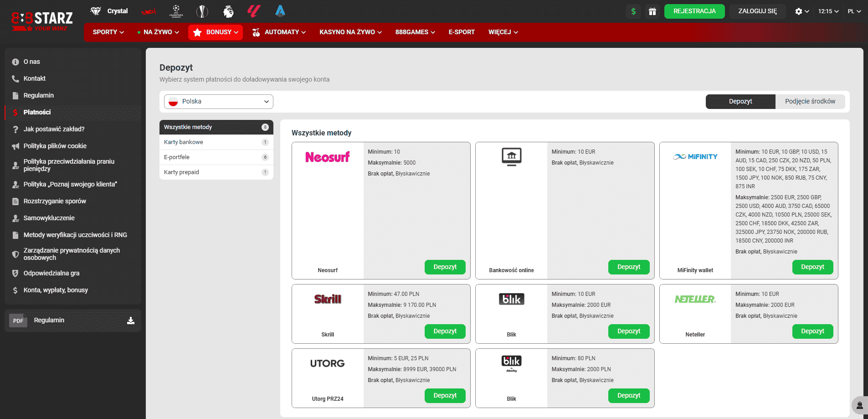The width and height of the screenshot is (868, 419).
Task: Click Depozyt for Neteller
Action: click(812, 331)
